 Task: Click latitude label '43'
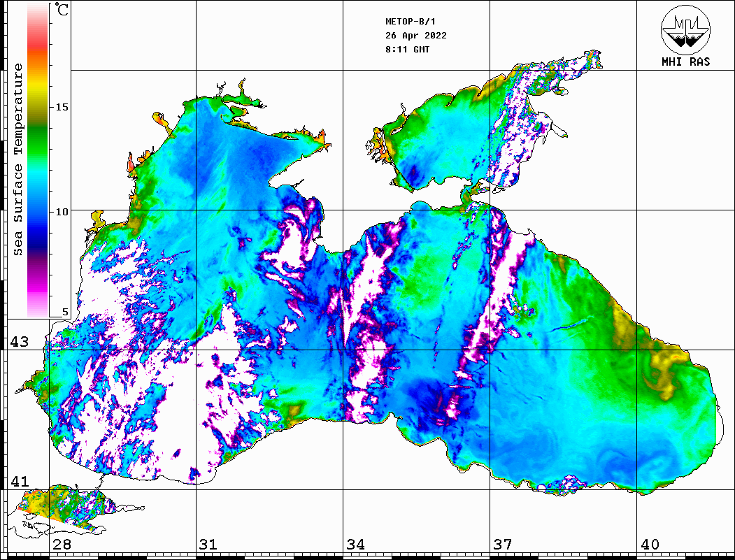pyautogui.click(x=20, y=342)
